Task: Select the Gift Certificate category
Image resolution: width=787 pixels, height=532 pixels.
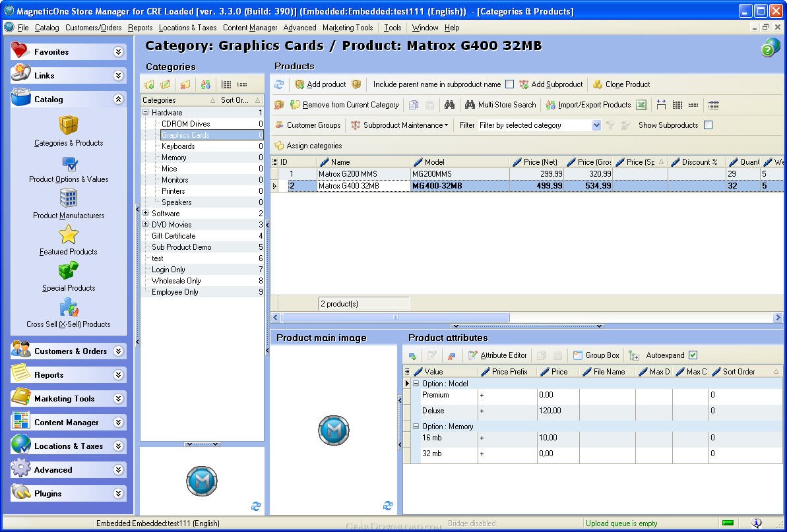Action: click(x=173, y=235)
